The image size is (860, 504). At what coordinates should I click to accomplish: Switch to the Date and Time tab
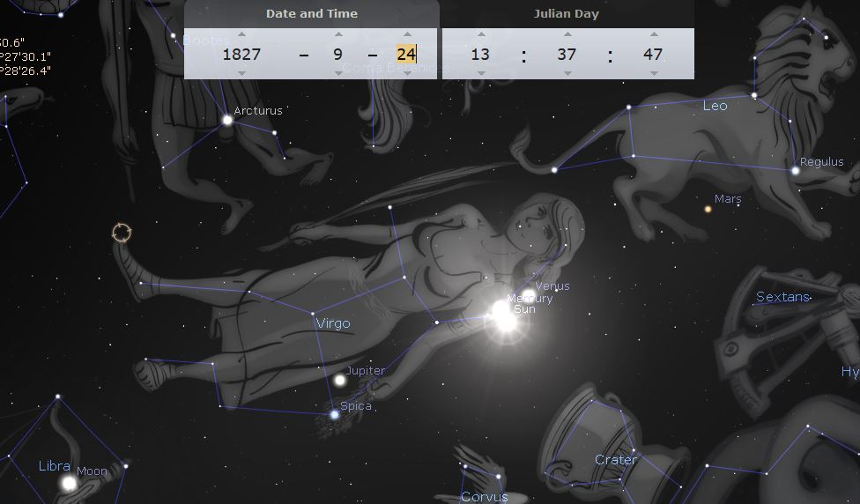[x=312, y=14]
